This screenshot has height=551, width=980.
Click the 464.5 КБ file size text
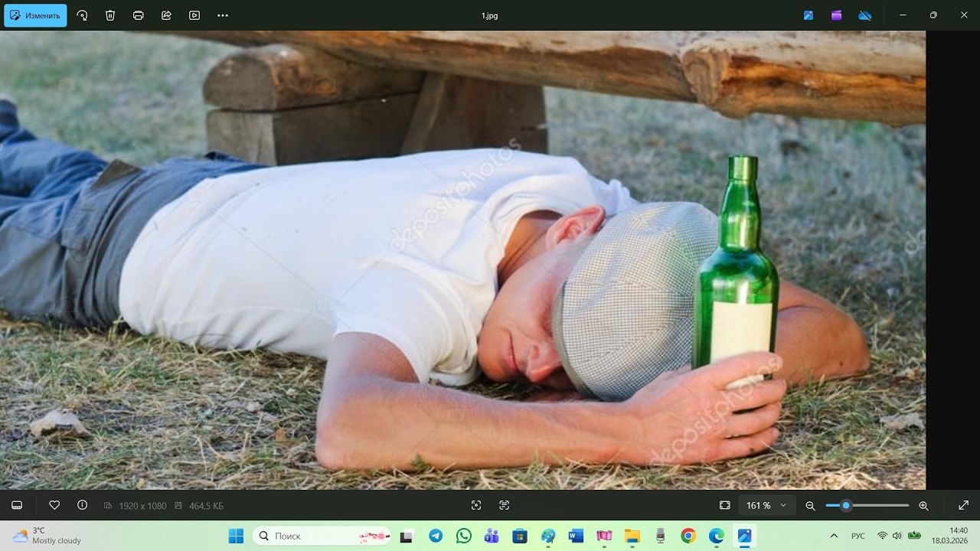click(206, 506)
